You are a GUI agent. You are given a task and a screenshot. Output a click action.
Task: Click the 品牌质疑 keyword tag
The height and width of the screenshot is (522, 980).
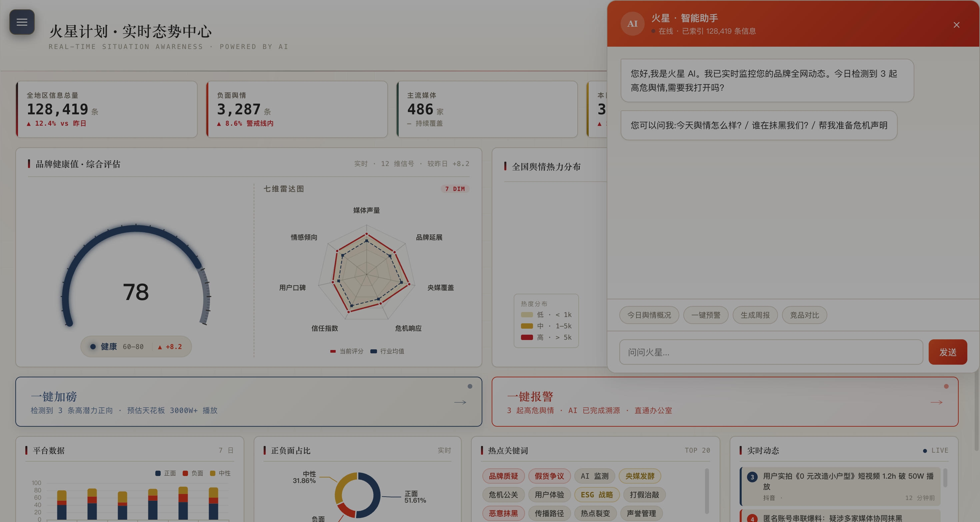[x=503, y=476]
